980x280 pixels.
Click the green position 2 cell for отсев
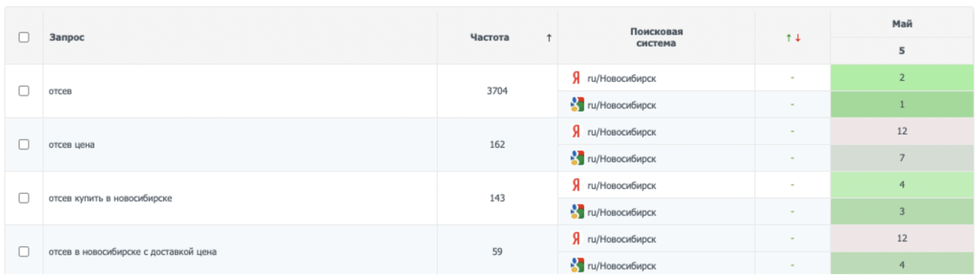coord(901,78)
